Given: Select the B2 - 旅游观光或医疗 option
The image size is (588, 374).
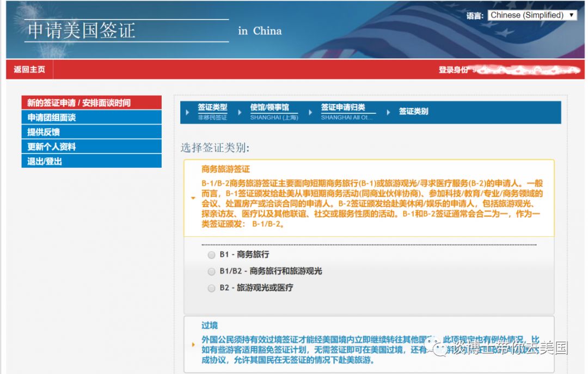Looking at the screenshot, I should coord(211,287).
